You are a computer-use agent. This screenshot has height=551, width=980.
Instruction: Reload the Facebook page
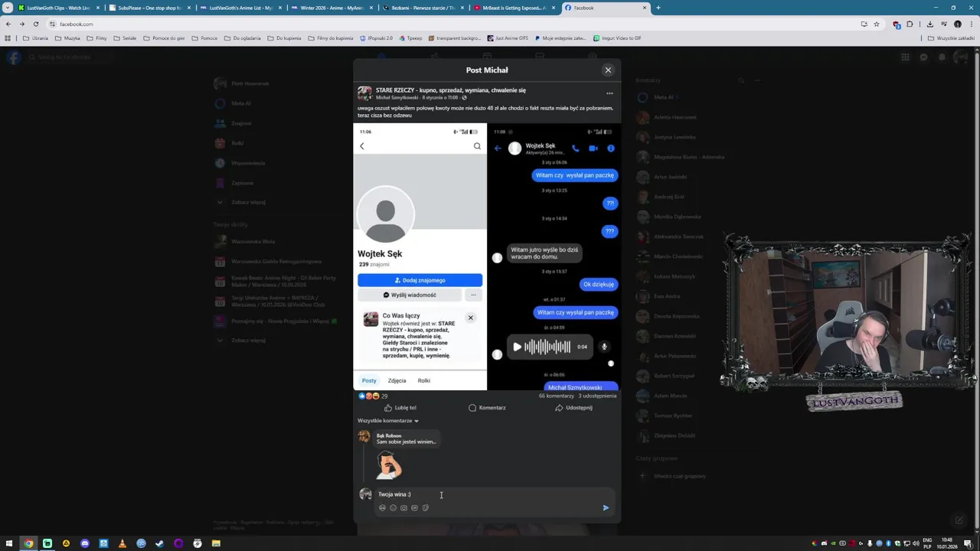tap(36, 24)
